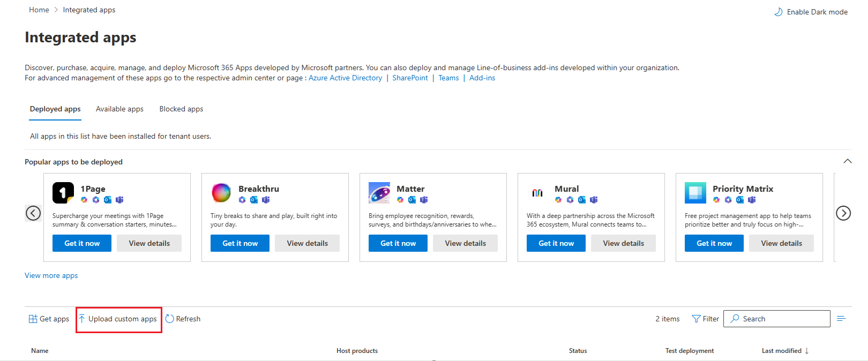Switch to the Available apps tab
868x361 pixels.
tap(119, 109)
